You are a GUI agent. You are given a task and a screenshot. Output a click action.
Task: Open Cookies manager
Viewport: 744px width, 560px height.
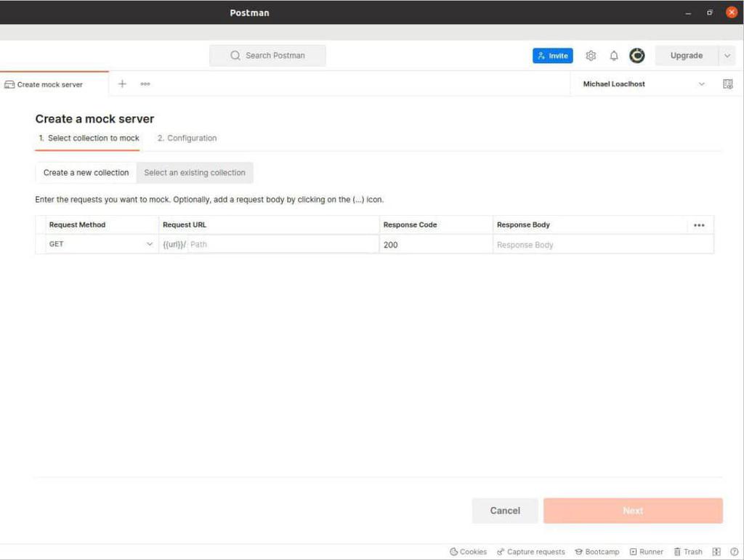[469, 551]
